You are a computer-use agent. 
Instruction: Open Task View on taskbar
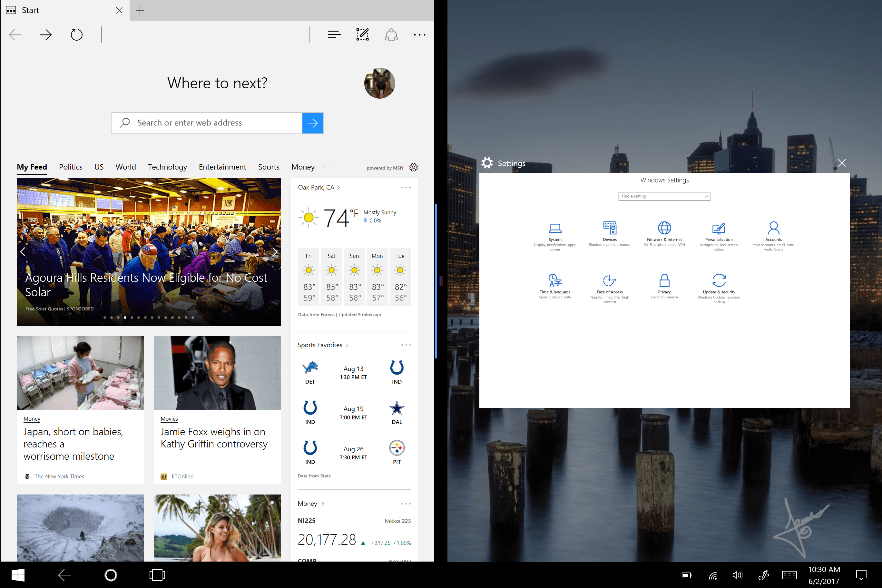click(x=157, y=575)
